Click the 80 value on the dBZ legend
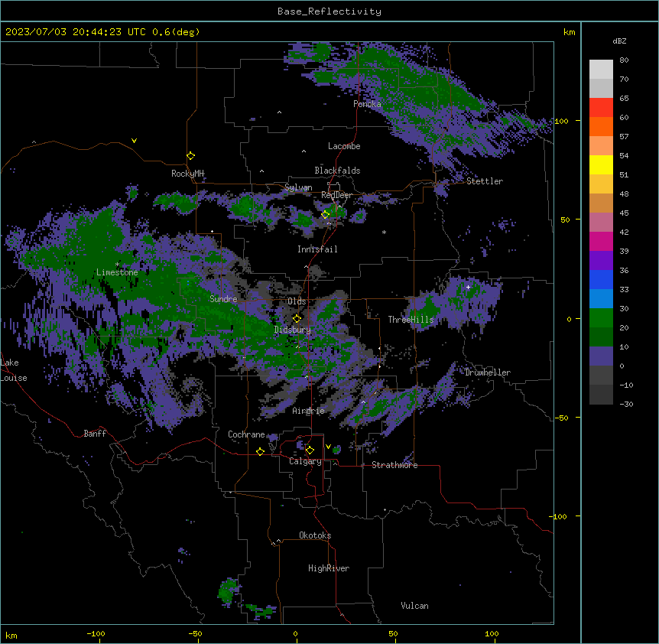 624,60
